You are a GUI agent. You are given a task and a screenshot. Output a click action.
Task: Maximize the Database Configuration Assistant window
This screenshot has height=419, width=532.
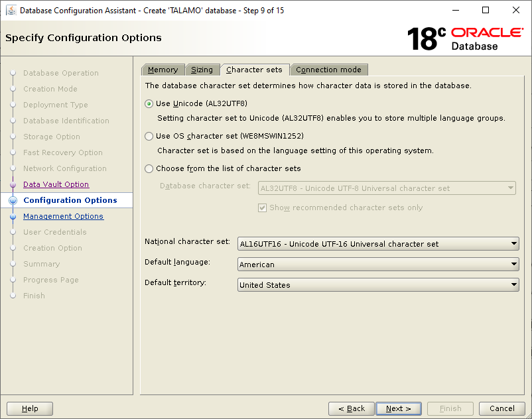pyautogui.click(x=486, y=10)
